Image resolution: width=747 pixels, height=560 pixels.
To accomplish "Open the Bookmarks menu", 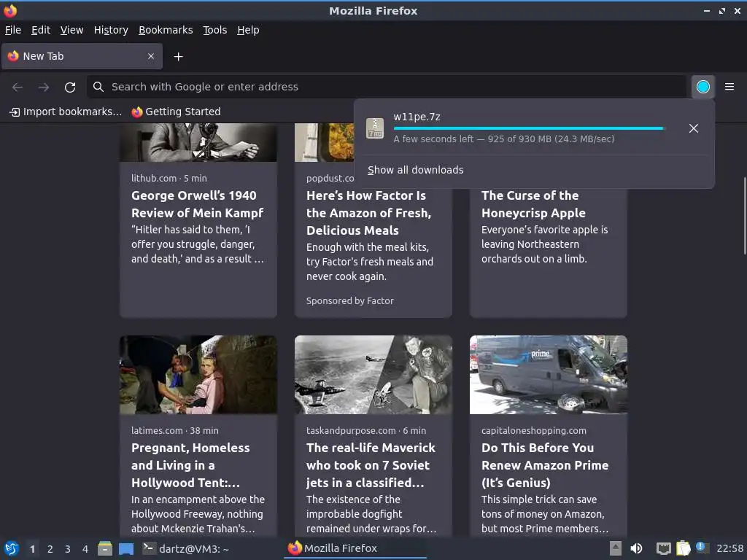I will point(166,30).
